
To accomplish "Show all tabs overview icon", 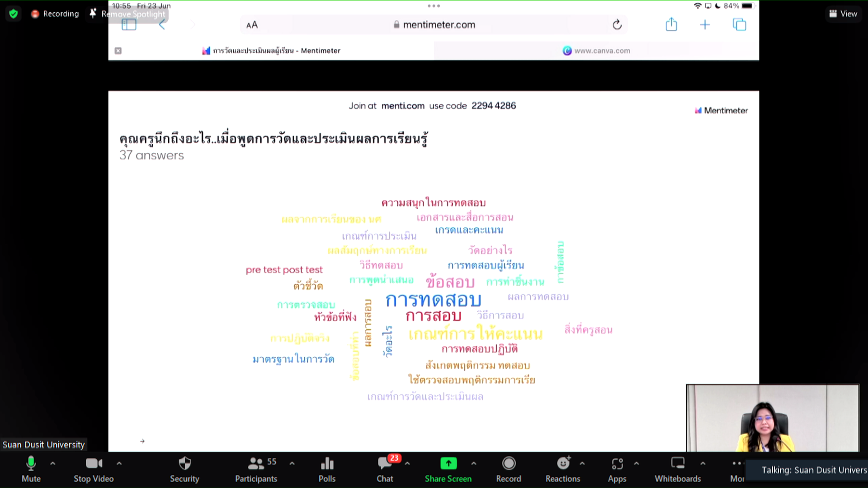I will [739, 25].
